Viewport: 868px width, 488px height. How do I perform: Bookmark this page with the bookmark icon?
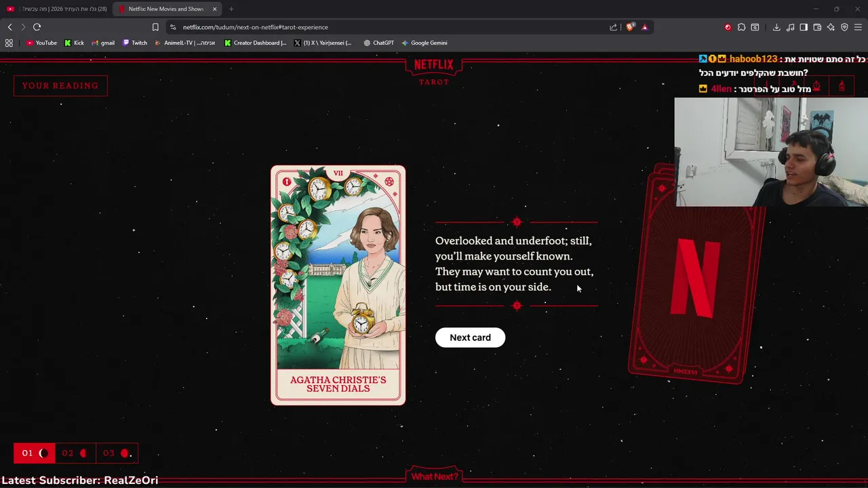(x=155, y=27)
